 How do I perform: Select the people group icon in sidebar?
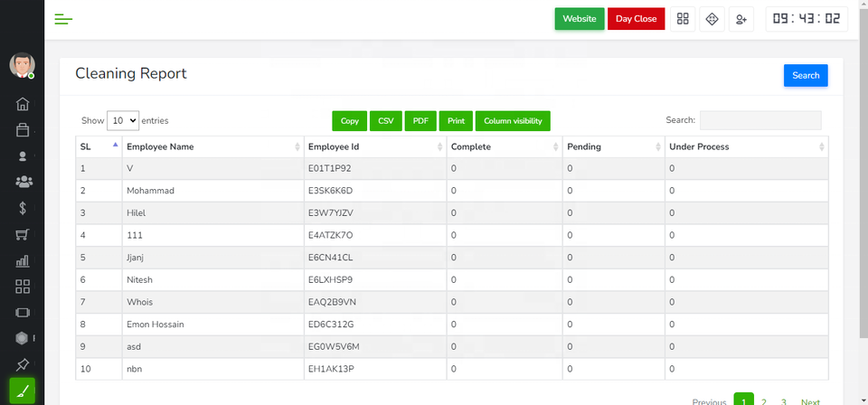point(24,182)
